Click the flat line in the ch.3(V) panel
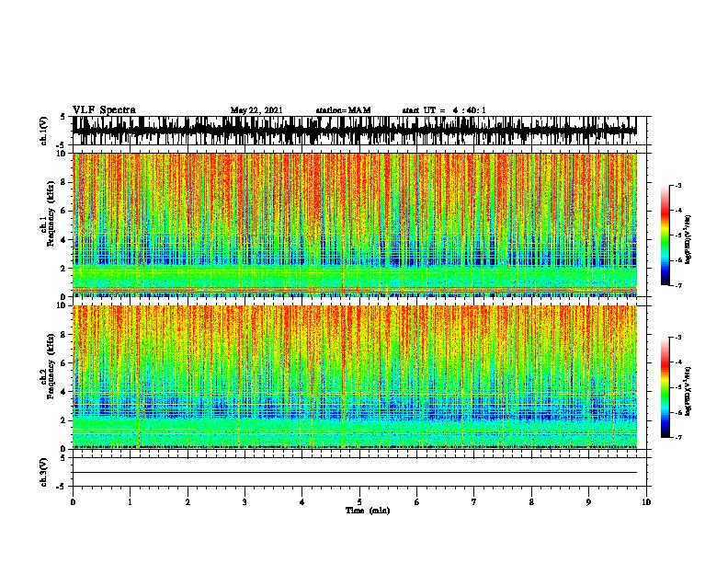728x563 pixels. click(x=355, y=473)
